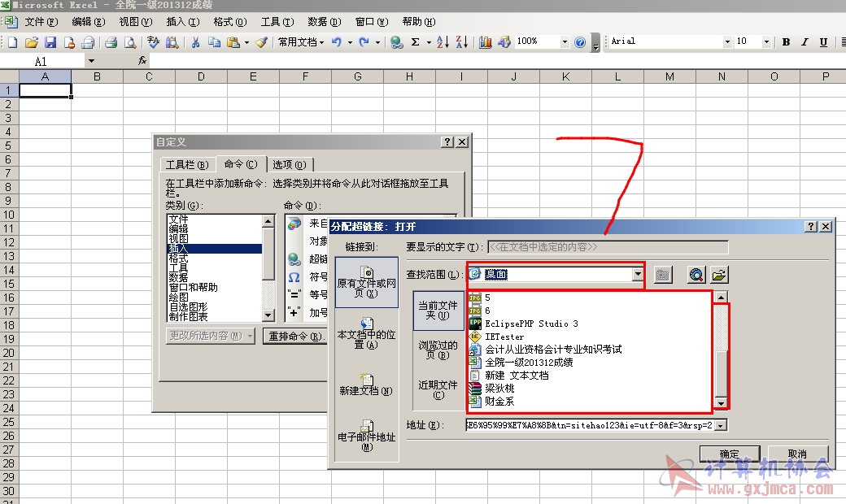Click the Redo arrow icon
Viewport: 846px width, 504px height.
pyautogui.click(x=364, y=41)
